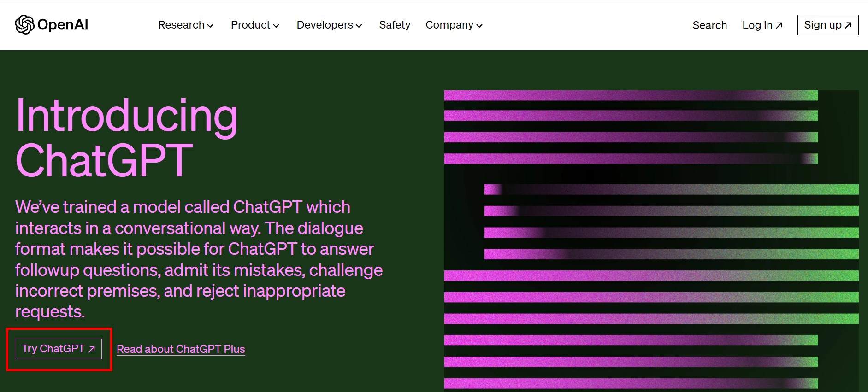Open Search in the top navigation
The height and width of the screenshot is (392, 868).
(709, 25)
